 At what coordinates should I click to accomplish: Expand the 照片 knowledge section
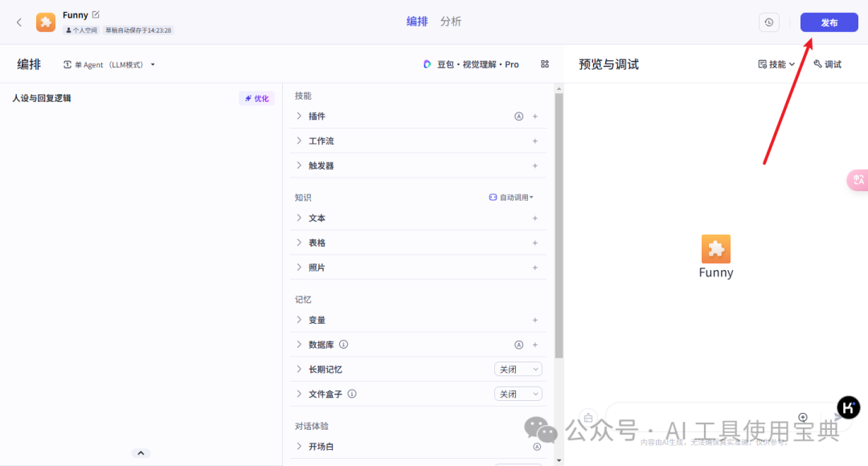pyautogui.click(x=299, y=268)
